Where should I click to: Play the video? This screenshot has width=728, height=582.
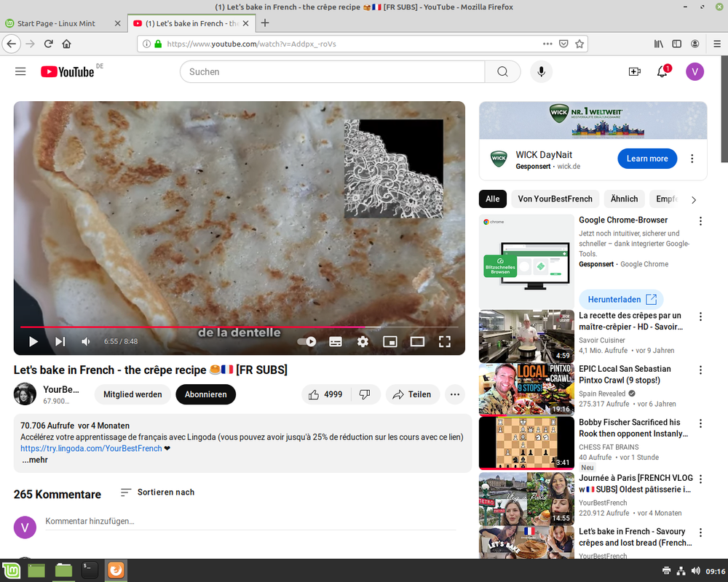[x=33, y=342]
